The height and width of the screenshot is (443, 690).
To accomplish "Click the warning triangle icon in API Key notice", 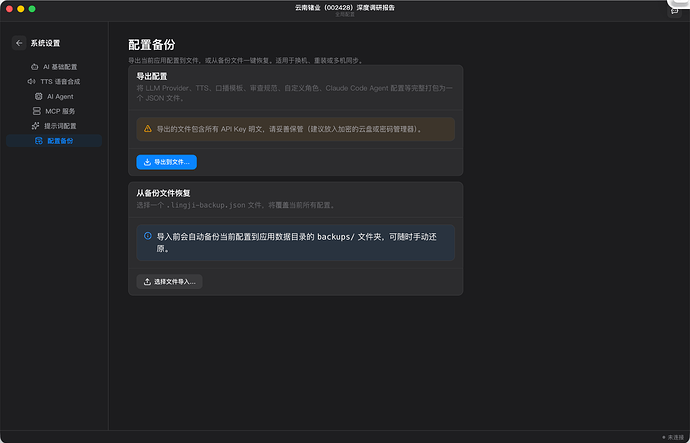I will (148, 129).
